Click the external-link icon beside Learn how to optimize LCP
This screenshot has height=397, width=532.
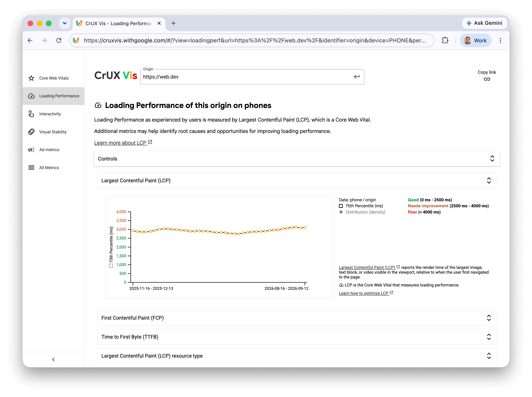click(392, 293)
